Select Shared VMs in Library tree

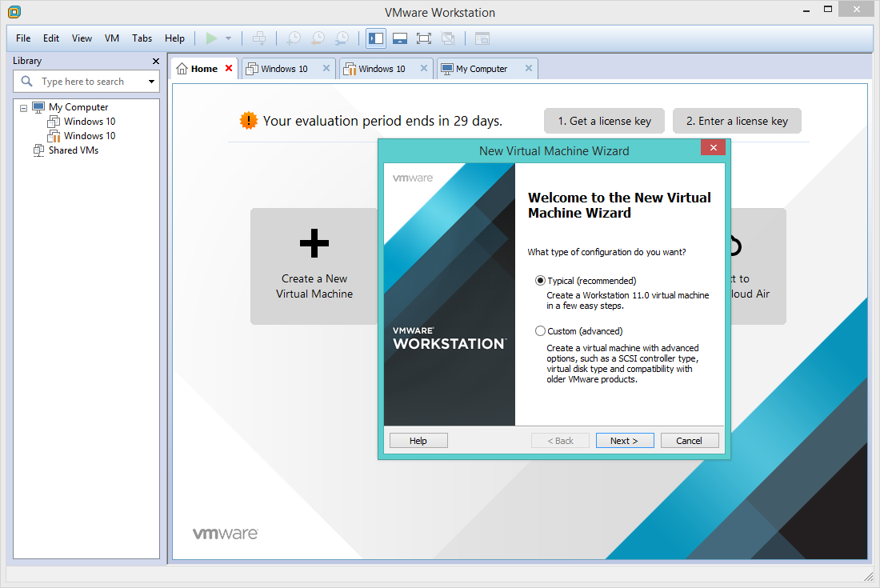pos(74,150)
